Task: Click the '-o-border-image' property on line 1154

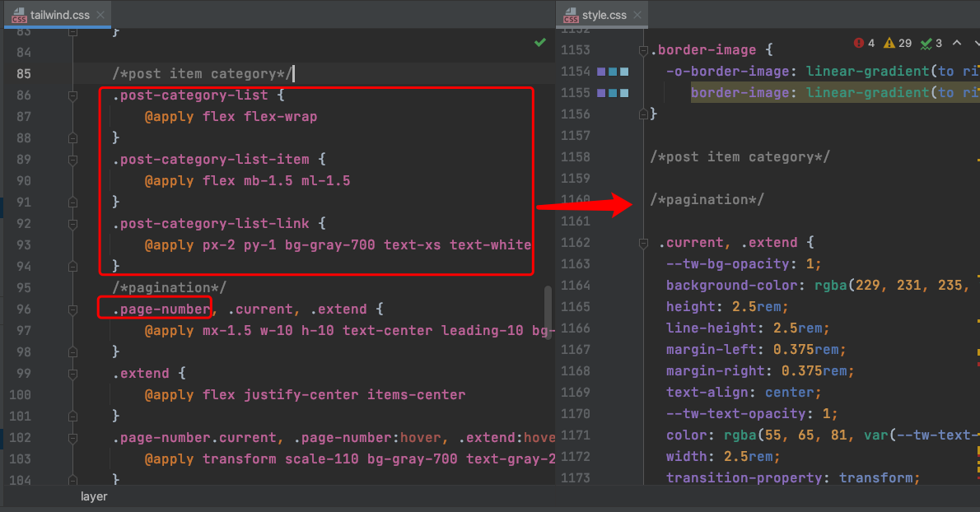Action: (x=727, y=71)
